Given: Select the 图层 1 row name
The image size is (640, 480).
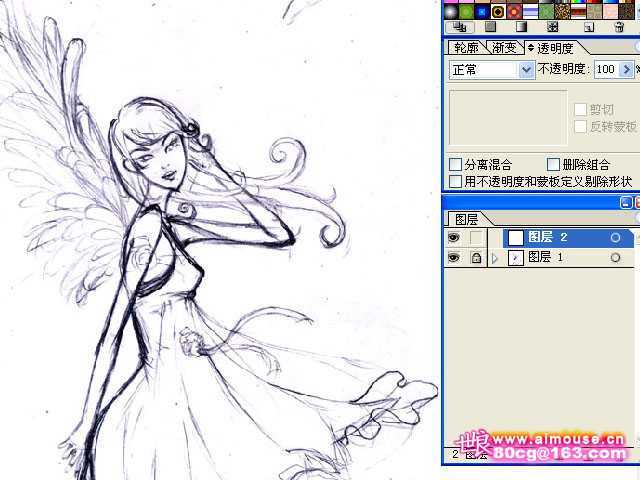Looking at the screenshot, I should point(545,257).
